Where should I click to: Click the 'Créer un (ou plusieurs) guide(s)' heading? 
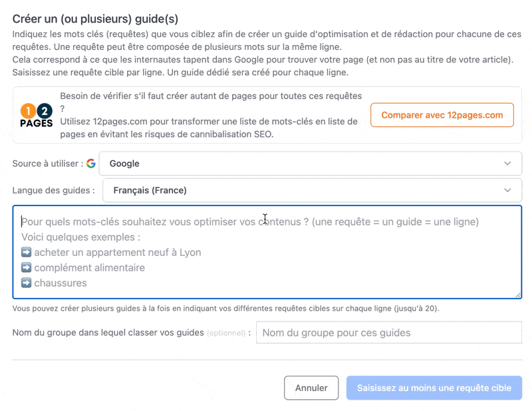click(x=95, y=19)
